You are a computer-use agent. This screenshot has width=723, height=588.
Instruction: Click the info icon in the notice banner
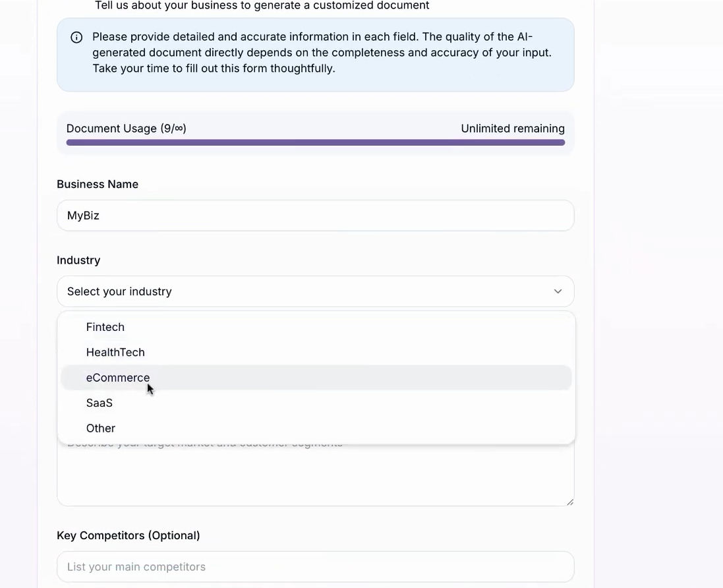click(76, 38)
